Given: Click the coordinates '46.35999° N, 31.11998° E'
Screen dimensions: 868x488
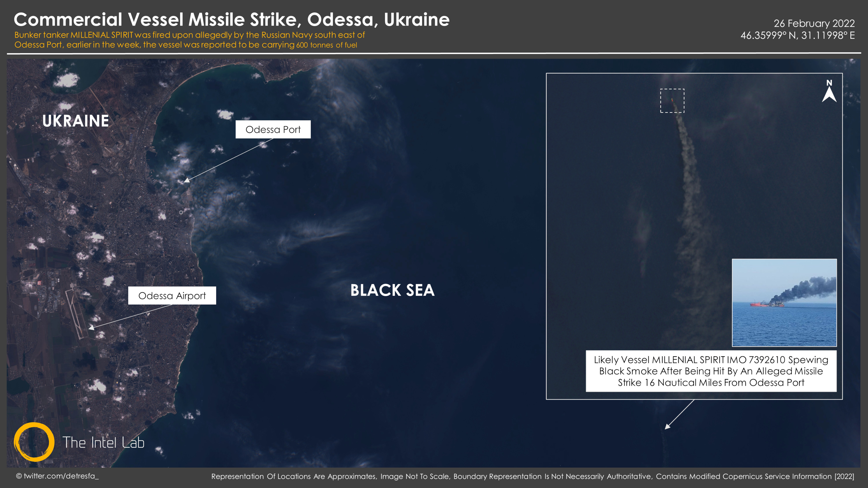Looking at the screenshot, I should coord(798,35).
